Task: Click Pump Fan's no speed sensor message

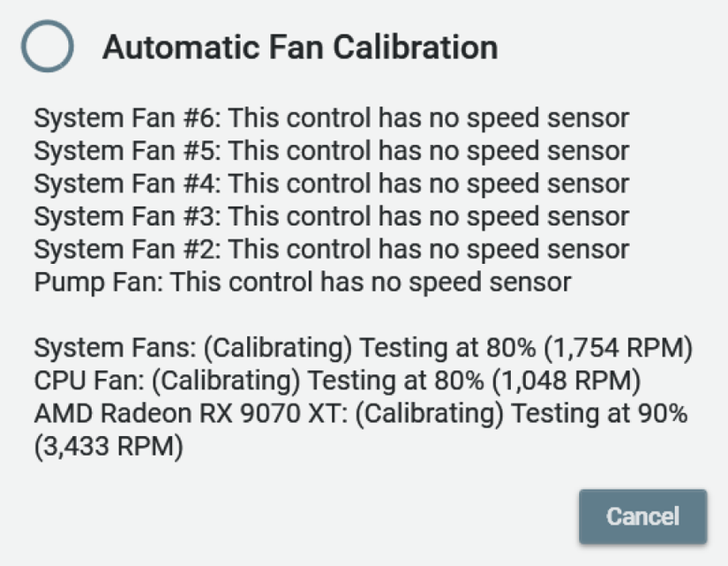Action: pos(371,283)
